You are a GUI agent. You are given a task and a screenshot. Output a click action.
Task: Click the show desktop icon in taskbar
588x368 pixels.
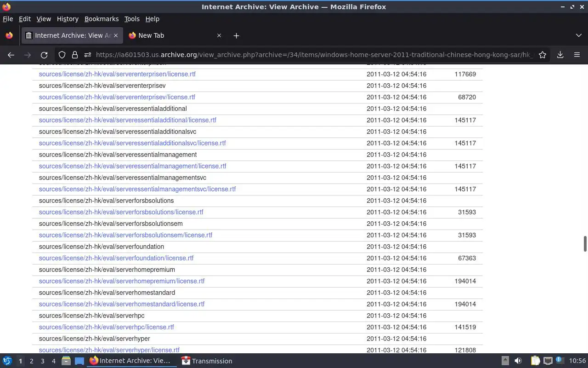point(79,361)
